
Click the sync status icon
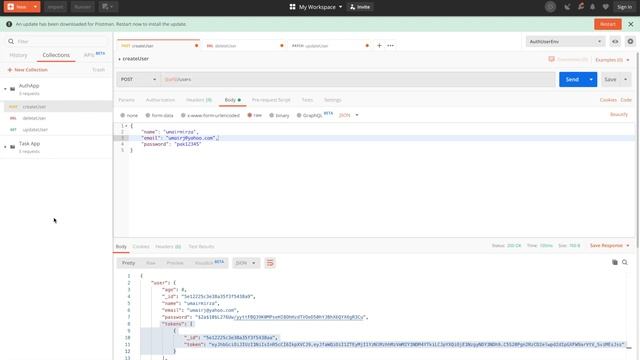click(550, 7)
